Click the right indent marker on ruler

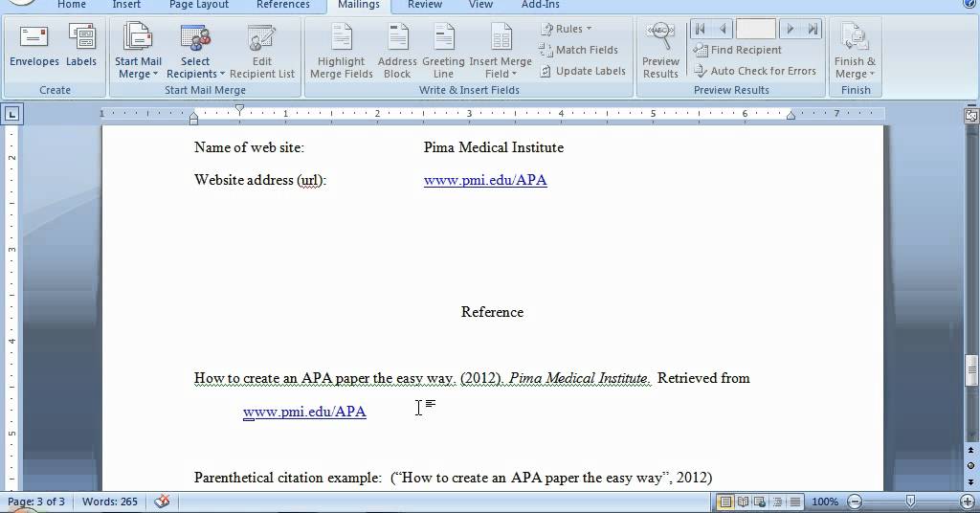(791, 116)
